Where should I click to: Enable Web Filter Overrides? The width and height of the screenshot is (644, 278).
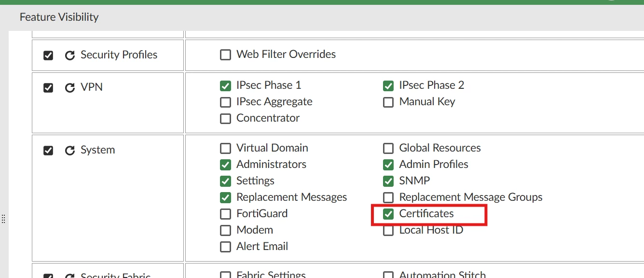pyautogui.click(x=225, y=55)
